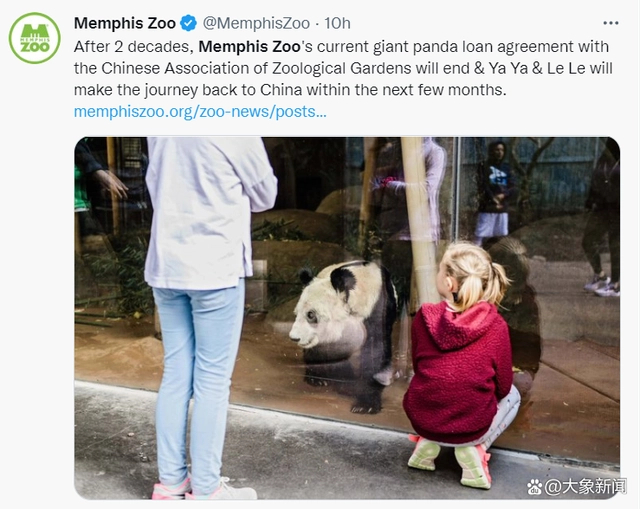Open the @MemphisZoo handle
The image size is (640, 509).
click(256, 23)
